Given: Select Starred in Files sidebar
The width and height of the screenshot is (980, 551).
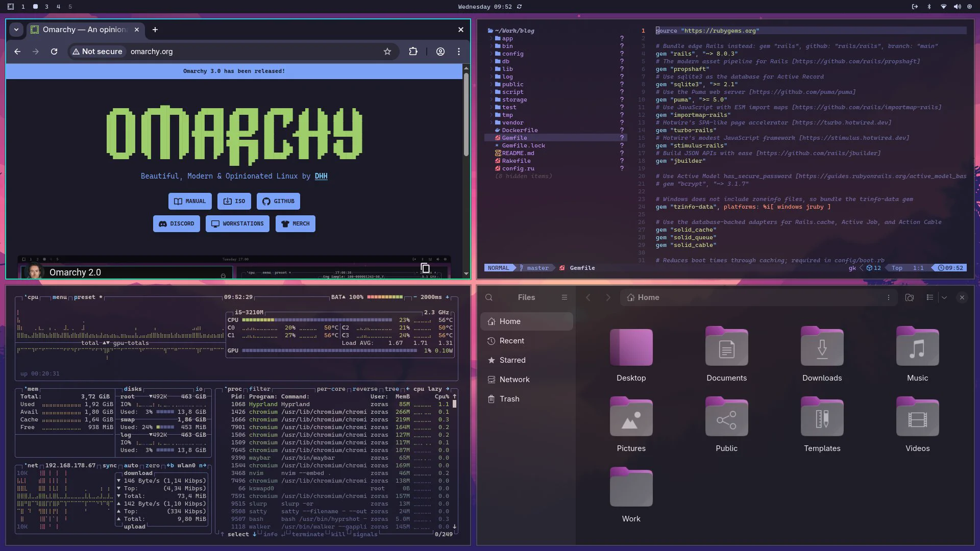Looking at the screenshot, I should pyautogui.click(x=527, y=360).
